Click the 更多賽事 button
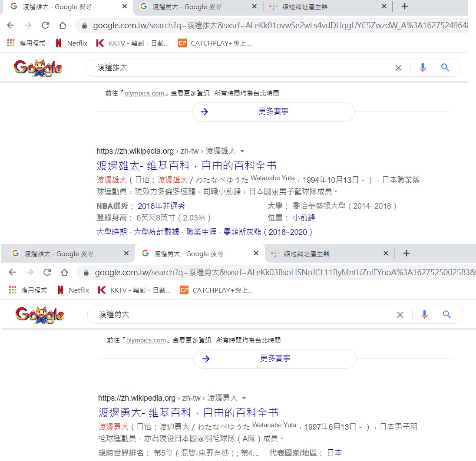The height and width of the screenshot is (461, 476). [x=273, y=112]
